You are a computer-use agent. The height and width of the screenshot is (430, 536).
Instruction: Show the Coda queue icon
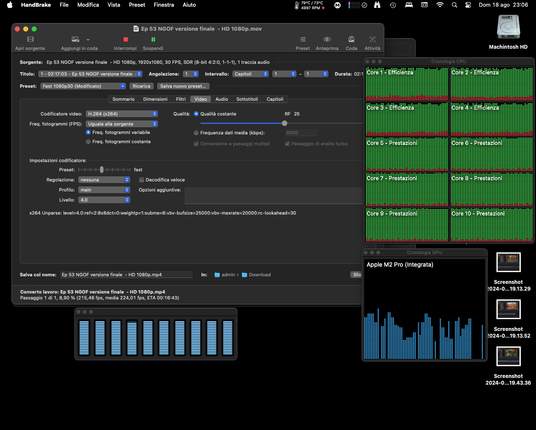pos(351,39)
